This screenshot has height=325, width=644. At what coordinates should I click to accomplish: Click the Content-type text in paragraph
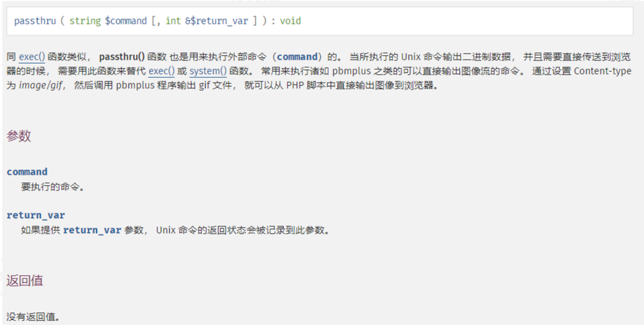[x=603, y=71]
